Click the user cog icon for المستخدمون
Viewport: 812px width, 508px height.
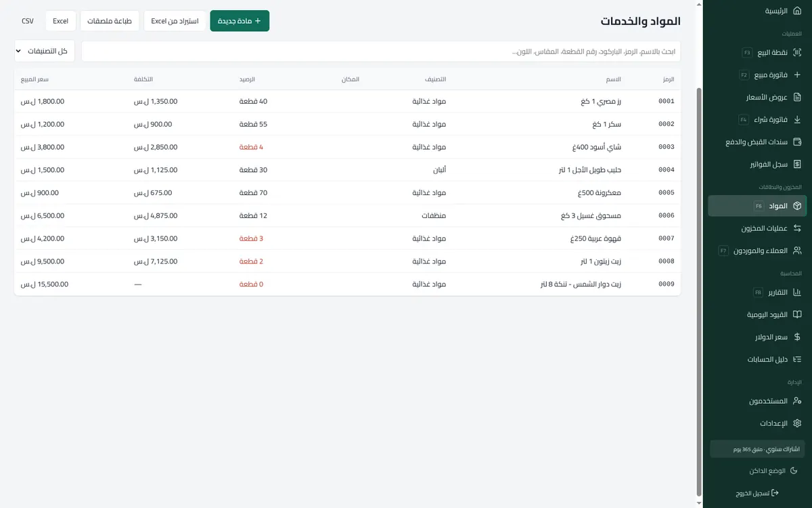point(797,400)
